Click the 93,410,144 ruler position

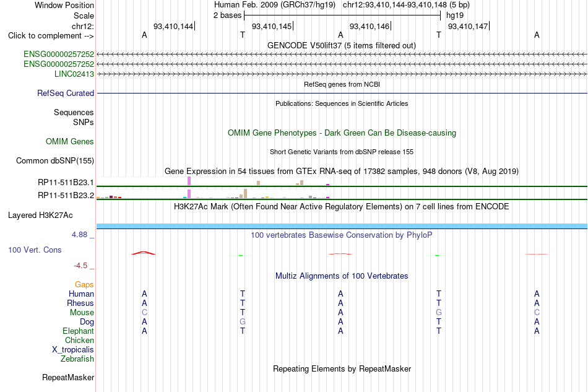pos(173,26)
